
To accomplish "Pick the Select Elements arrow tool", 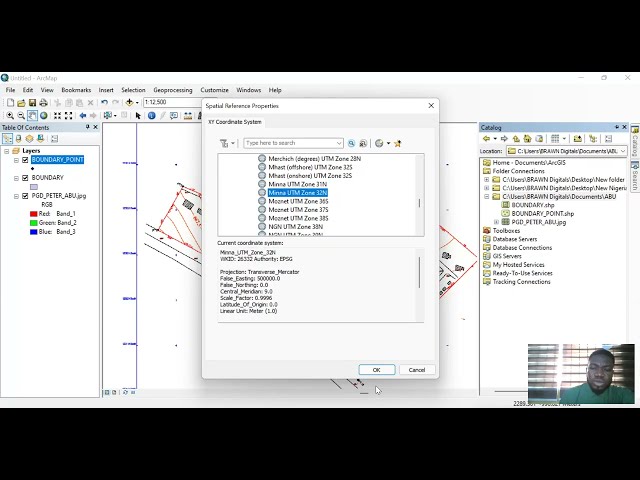I will tap(138, 116).
